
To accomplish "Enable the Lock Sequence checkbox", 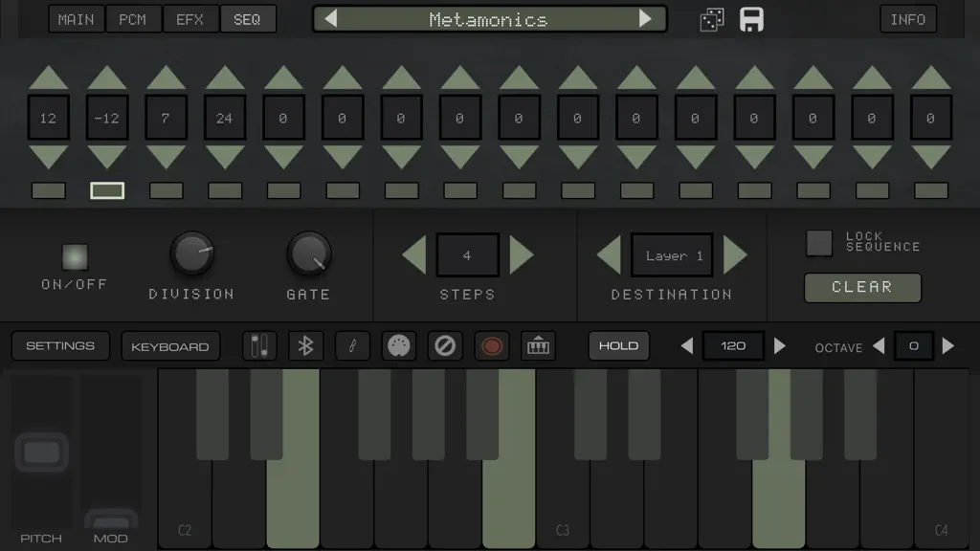I will pos(819,242).
